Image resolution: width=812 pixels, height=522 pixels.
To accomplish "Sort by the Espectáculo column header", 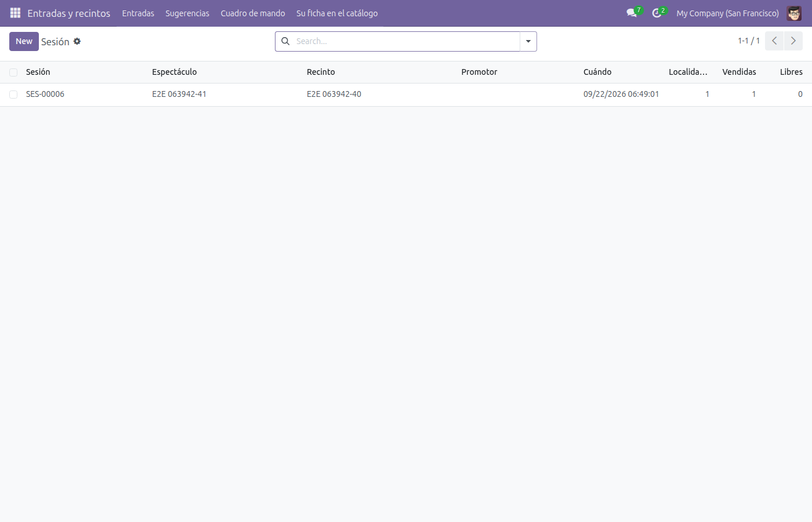I will 175,72.
